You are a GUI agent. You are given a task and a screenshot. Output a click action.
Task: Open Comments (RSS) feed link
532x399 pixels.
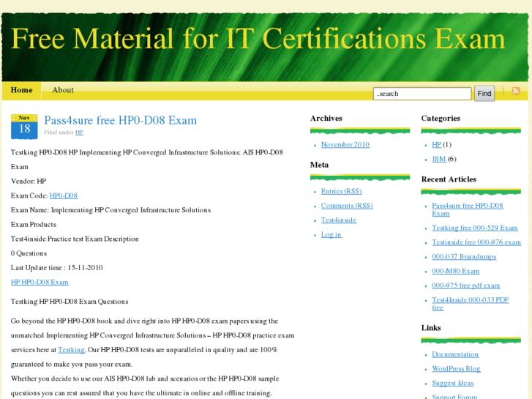pyautogui.click(x=347, y=206)
